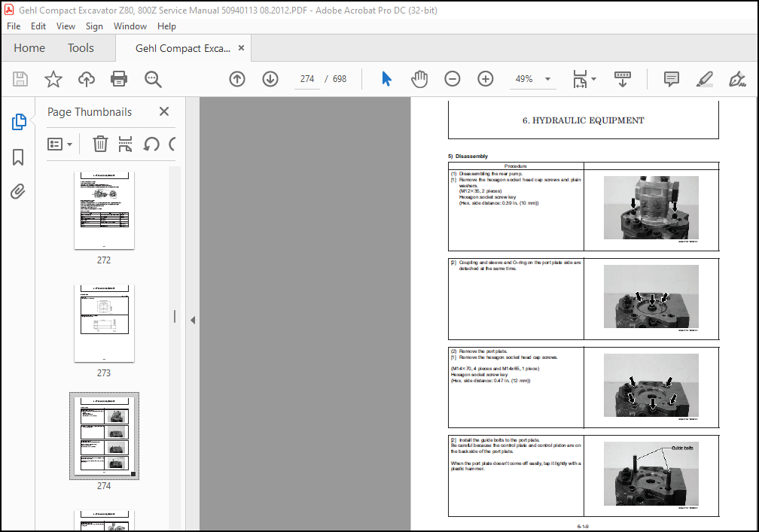Viewport: 759px width, 532px height.
Task: Click the Guide bolts photo in document
Action: tap(651, 473)
